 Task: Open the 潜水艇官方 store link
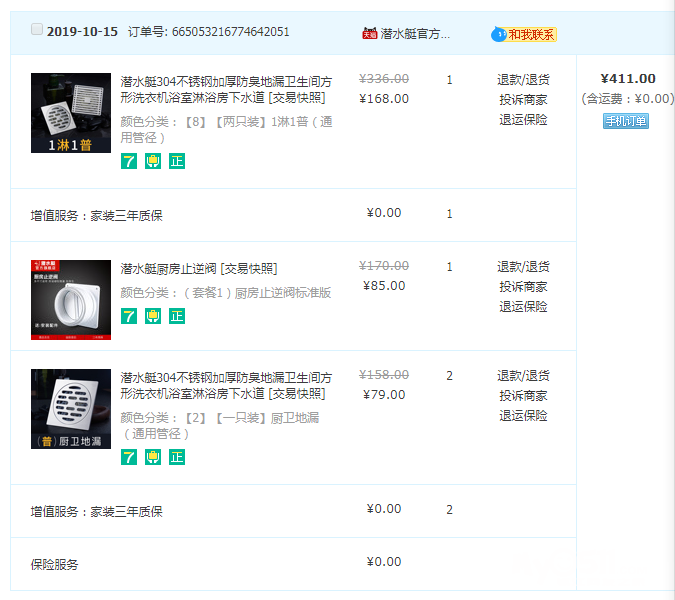[415, 33]
